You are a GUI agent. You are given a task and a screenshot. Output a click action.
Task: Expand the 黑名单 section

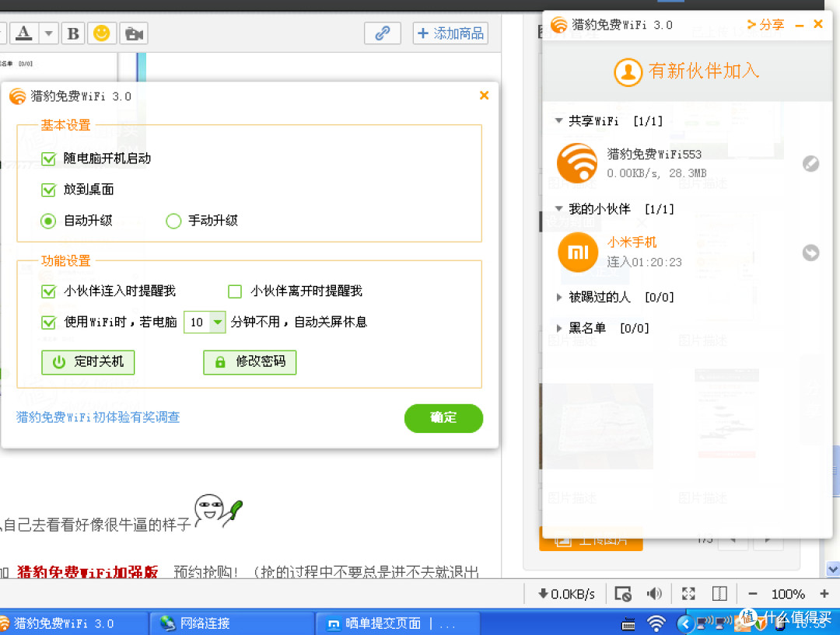(x=558, y=328)
